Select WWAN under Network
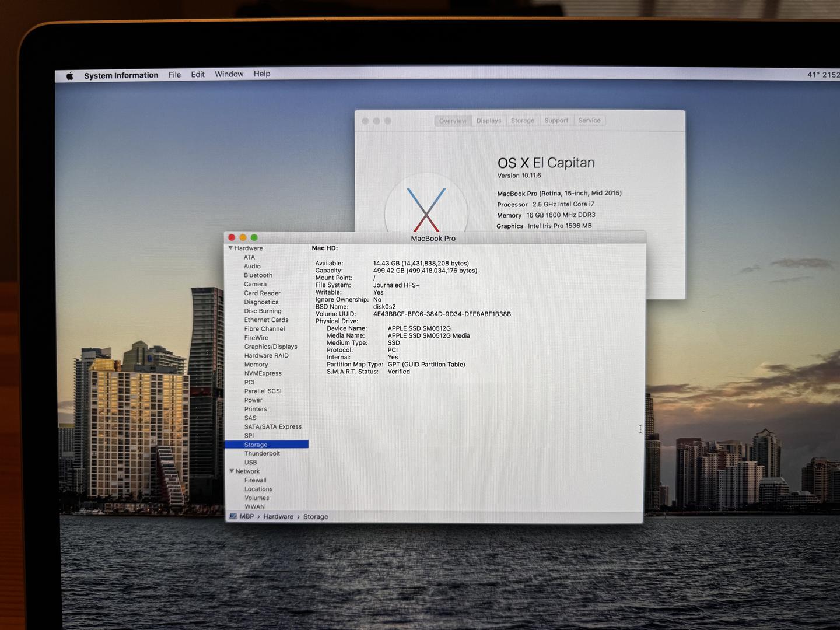This screenshot has width=840, height=630. 254,506
